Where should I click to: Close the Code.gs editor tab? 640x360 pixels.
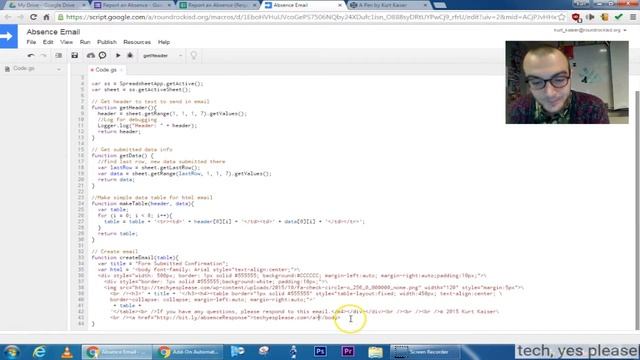pyautogui.click(x=121, y=70)
